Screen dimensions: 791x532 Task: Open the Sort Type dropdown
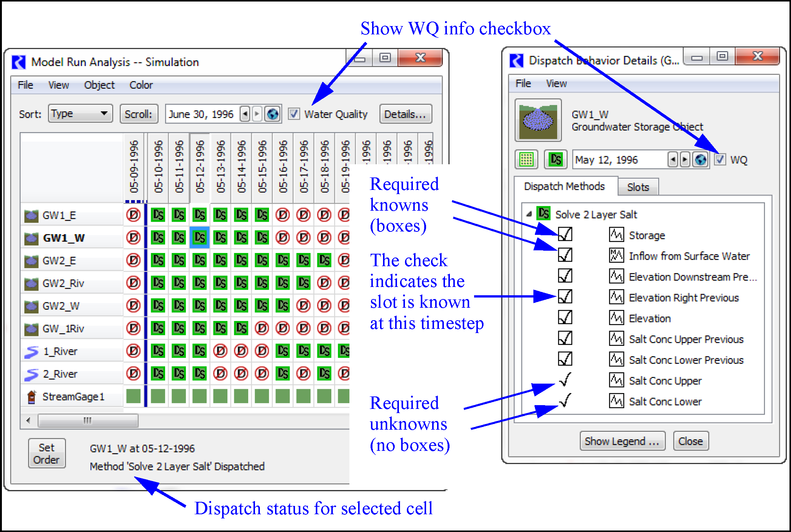coord(80,114)
